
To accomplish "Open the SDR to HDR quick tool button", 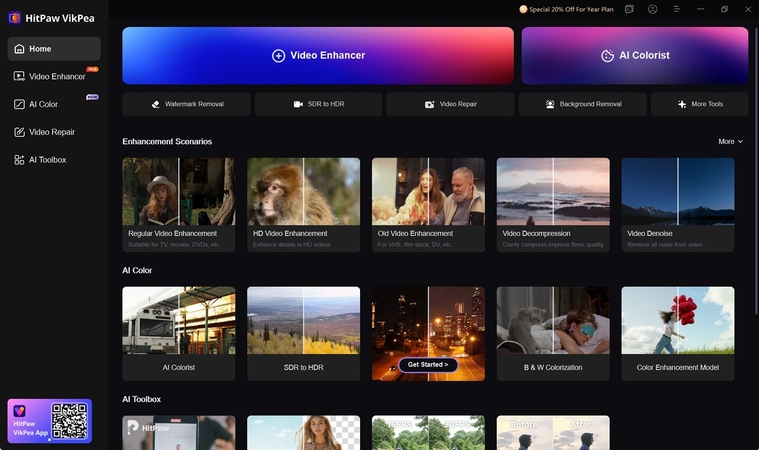I will coord(319,104).
